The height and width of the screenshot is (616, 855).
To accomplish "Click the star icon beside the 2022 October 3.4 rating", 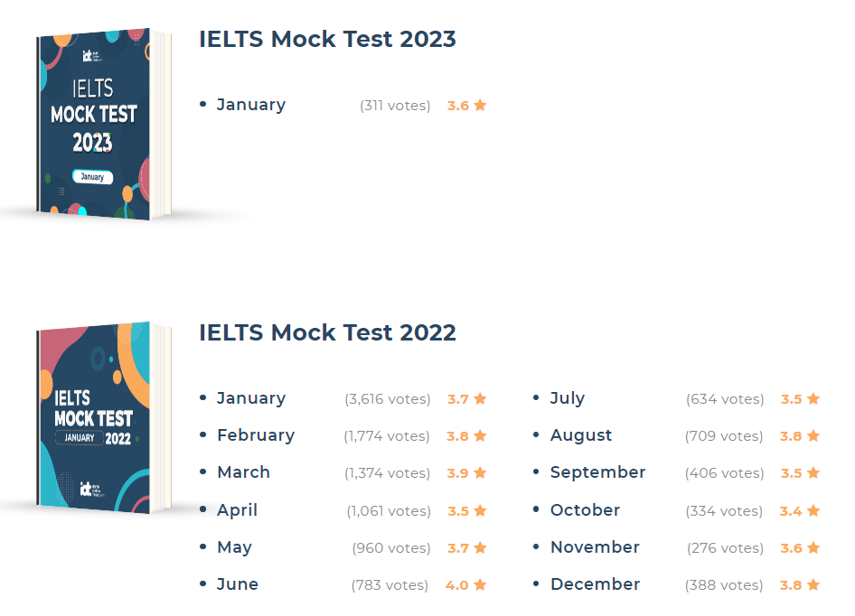I will (x=813, y=510).
